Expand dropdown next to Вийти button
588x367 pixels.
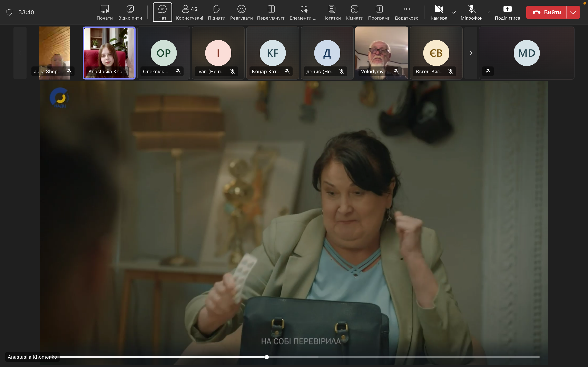pos(573,12)
